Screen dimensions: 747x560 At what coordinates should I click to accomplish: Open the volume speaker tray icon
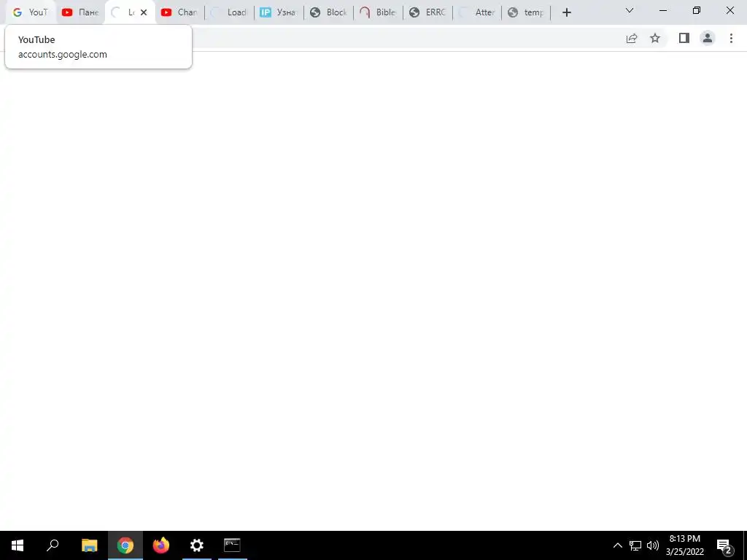point(653,545)
